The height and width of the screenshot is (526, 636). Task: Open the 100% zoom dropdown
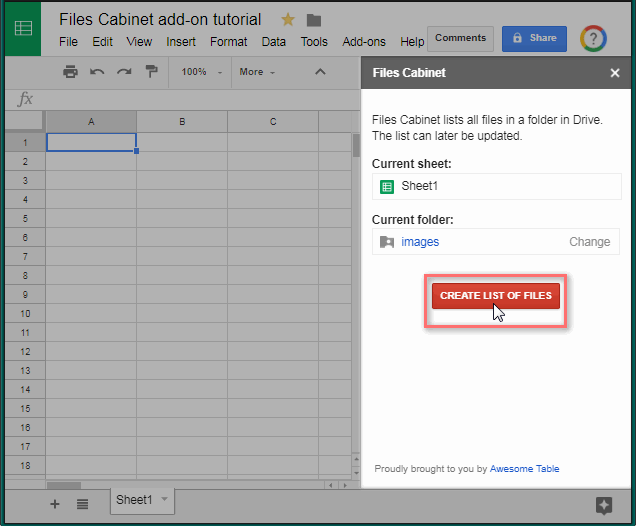200,72
